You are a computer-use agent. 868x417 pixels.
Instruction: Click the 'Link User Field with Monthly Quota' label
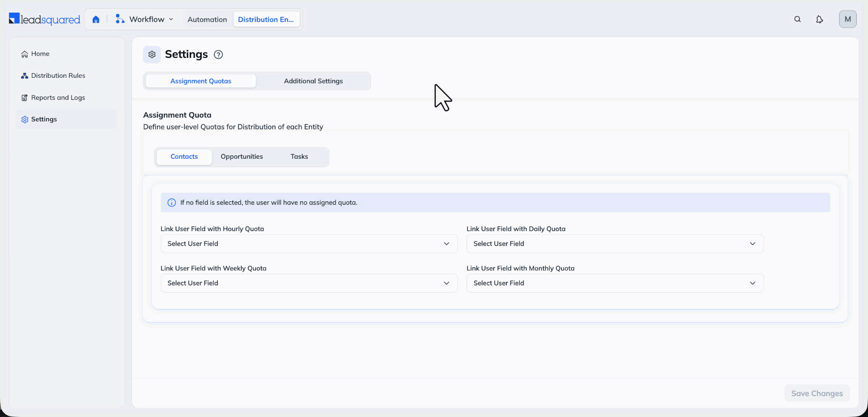520,268
